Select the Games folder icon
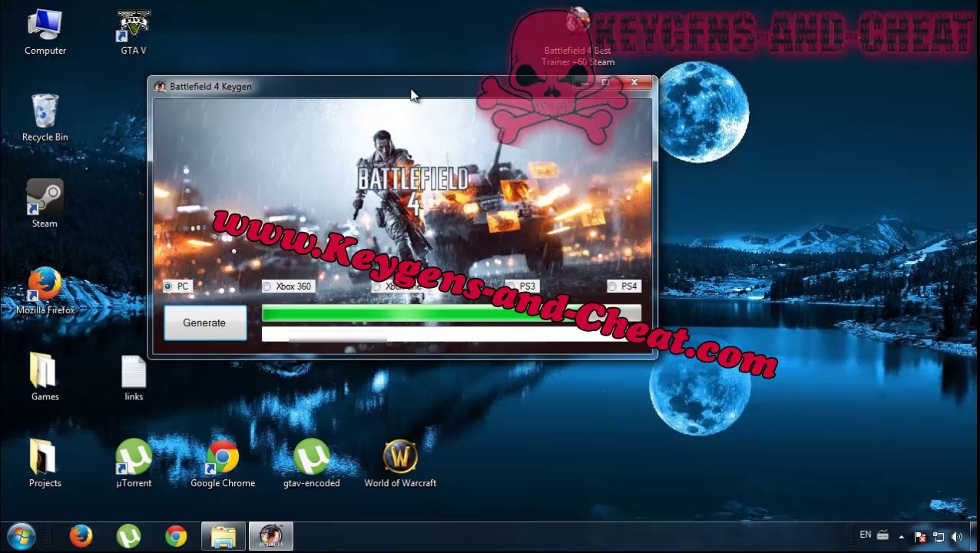Image resolution: width=980 pixels, height=553 pixels. (x=45, y=377)
